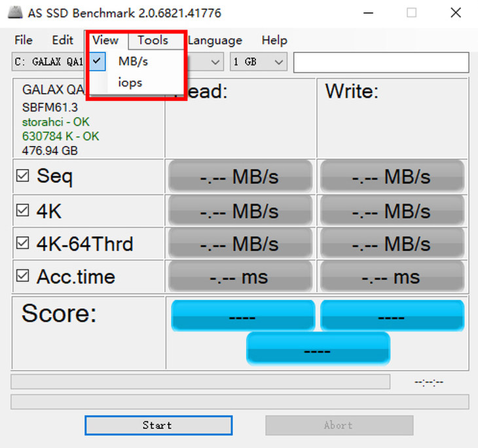Image resolution: width=478 pixels, height=448 pixels.
Task: Click the 630784 K - OK alignment text
Action: pyautogui.click(x=61, y=136)
